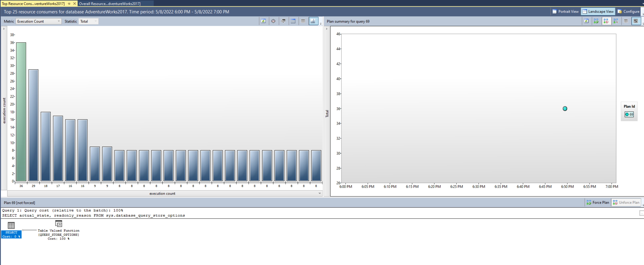Viewport: 644px width, 265px height.
Task: Select the Top Resource Consumers tab
Action: tap(33, 4)
